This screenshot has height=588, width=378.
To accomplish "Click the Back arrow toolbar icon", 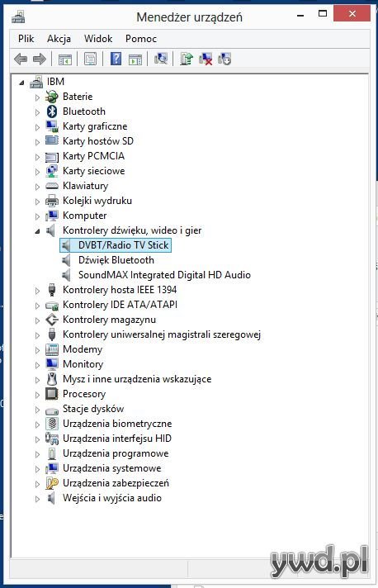I will 21,59.
